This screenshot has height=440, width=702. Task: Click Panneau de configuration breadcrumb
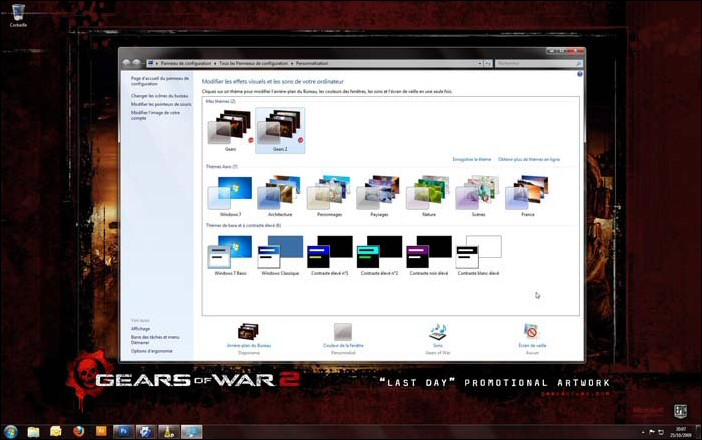pyautogui.click(x=186, y=64)
